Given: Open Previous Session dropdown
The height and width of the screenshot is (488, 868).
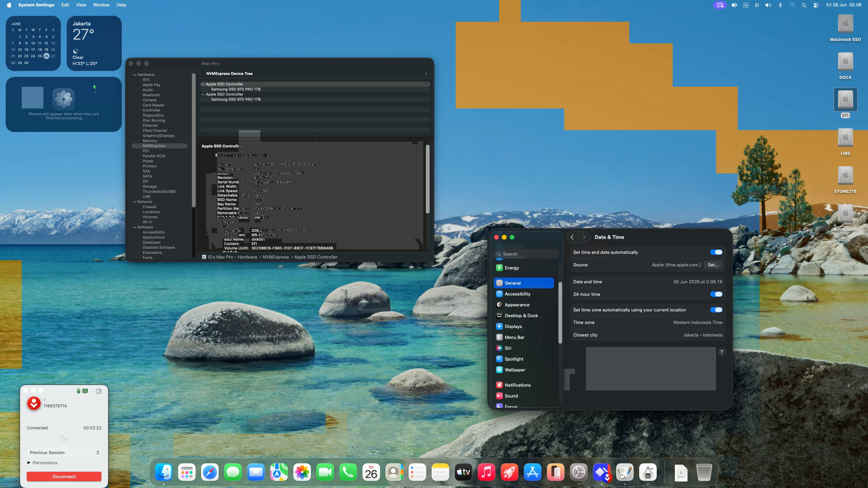Looking at the screenshot, I should (64, 452).
